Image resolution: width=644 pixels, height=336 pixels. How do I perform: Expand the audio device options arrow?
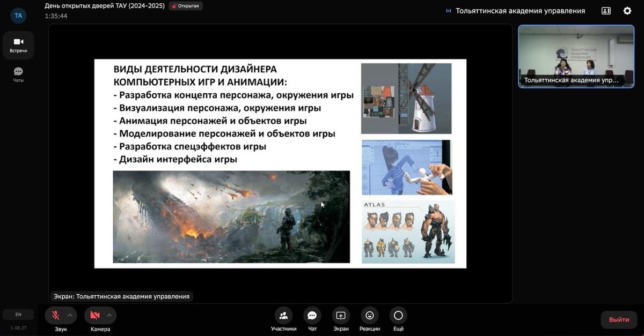pyautogui.click(x=70, y=315)
